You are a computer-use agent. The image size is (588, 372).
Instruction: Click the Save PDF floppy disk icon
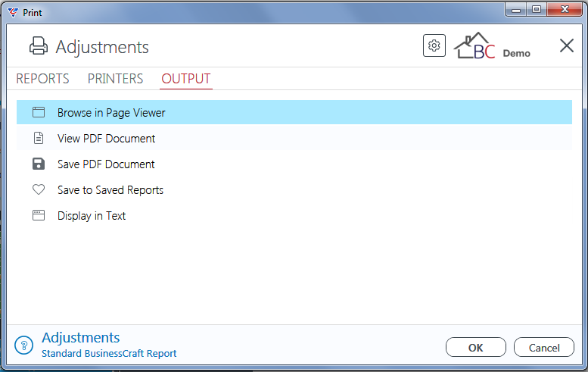coord(39,164)
